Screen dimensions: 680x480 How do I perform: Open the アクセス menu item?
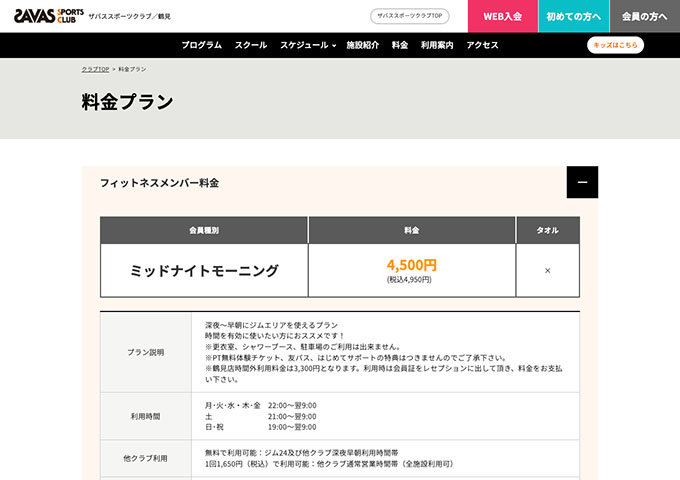click(482, 45)
